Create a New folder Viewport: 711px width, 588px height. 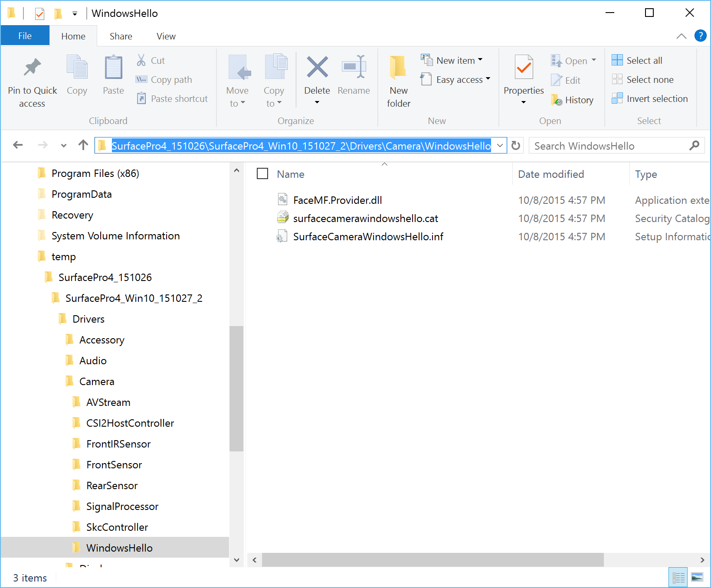coord(398,81)
